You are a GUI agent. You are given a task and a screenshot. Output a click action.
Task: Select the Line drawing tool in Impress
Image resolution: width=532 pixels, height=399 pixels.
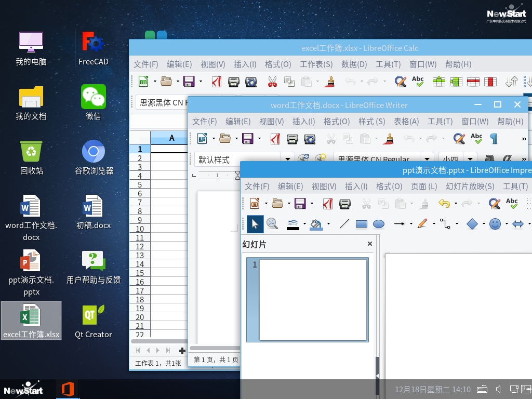(344, 223)
